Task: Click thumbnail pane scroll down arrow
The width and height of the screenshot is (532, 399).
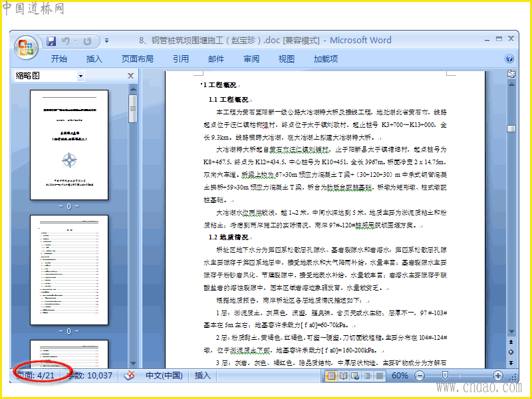Action: pos(133,363)
